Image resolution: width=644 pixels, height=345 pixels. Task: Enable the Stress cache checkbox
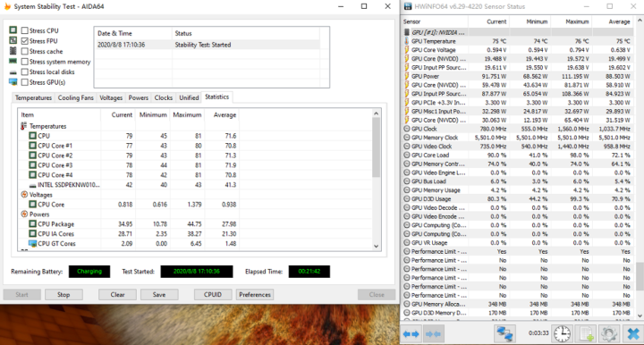[x=25, y=51]
